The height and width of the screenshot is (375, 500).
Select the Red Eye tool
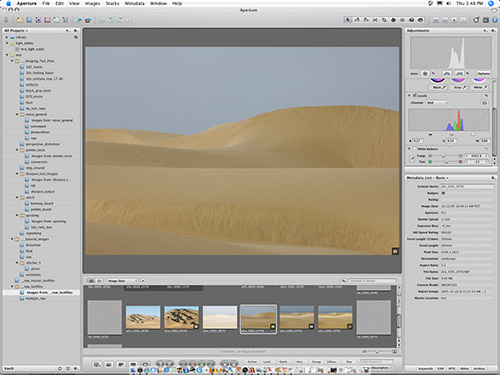point(402,20)
